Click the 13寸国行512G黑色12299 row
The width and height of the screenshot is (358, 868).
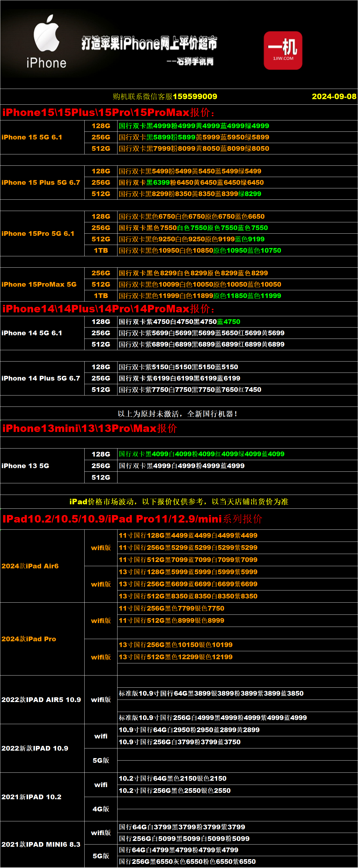[x=237, y=657]
